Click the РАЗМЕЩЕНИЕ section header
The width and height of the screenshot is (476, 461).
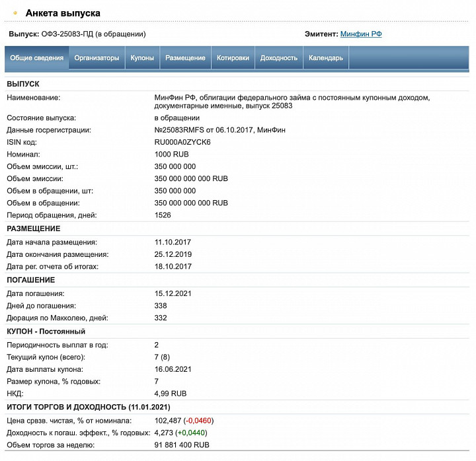pyautogui.click(x=34, y=229)
